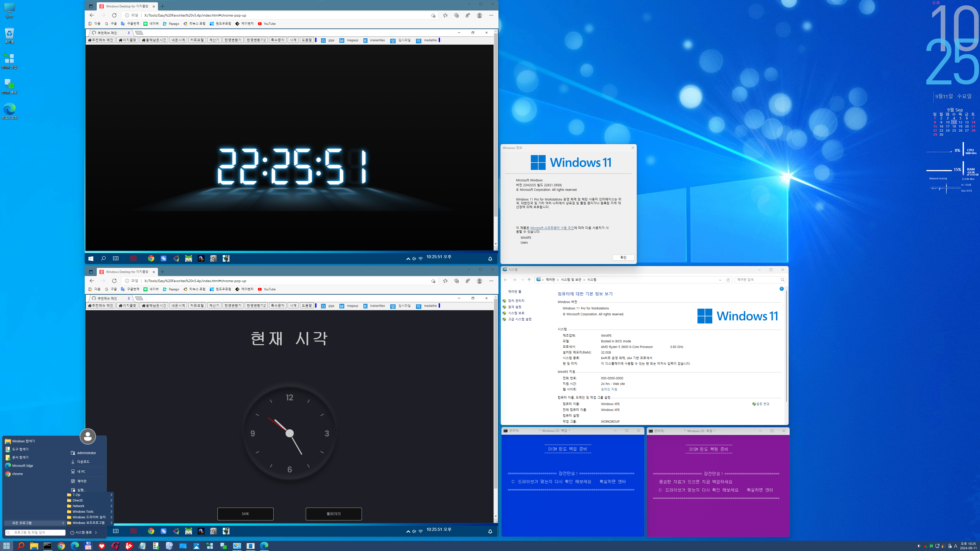Toggle vertical tabs button in top browser
Screen dimensions: 980x551
[x=91, y=6]
